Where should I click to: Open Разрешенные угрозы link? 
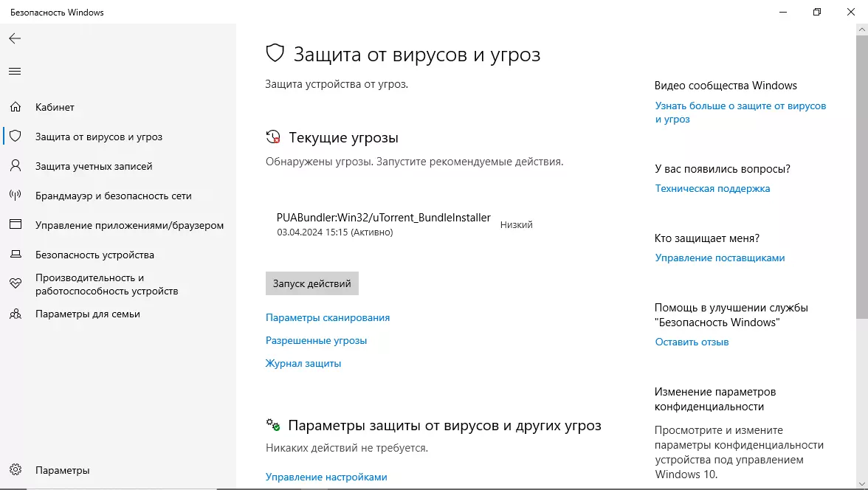point(316,340)
